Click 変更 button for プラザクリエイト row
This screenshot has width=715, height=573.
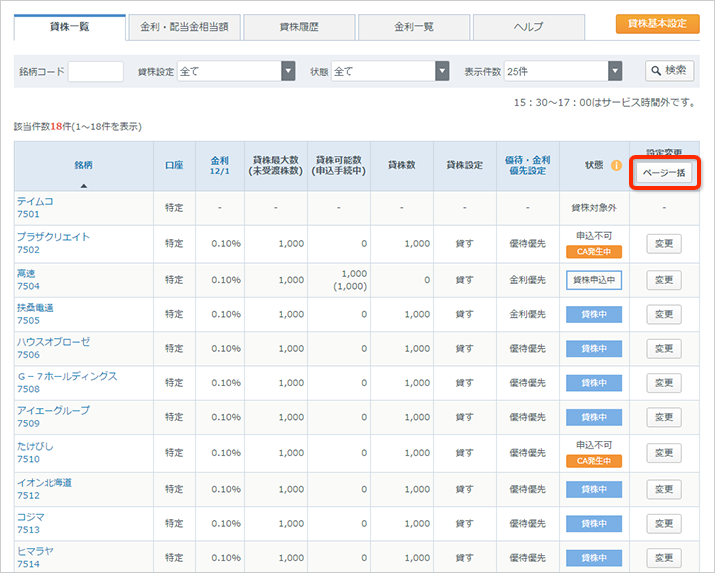point(663,244)
